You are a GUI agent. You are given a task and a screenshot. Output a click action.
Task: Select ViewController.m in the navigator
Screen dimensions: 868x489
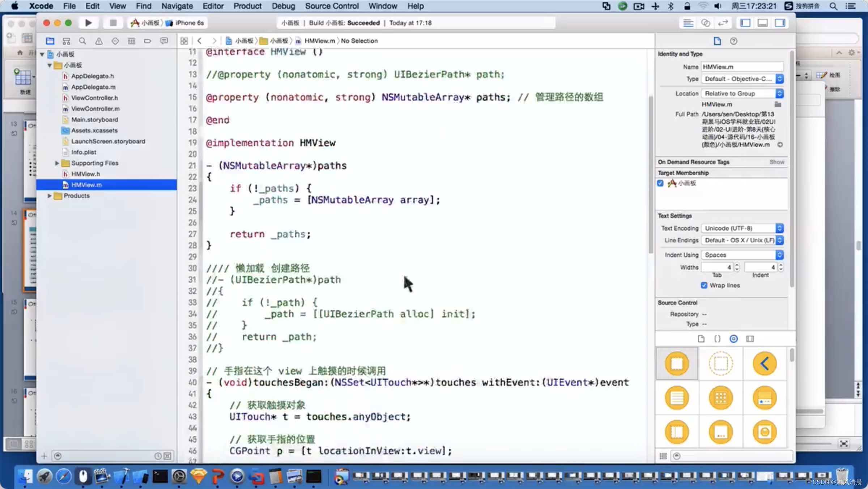(x=95, y=109)
